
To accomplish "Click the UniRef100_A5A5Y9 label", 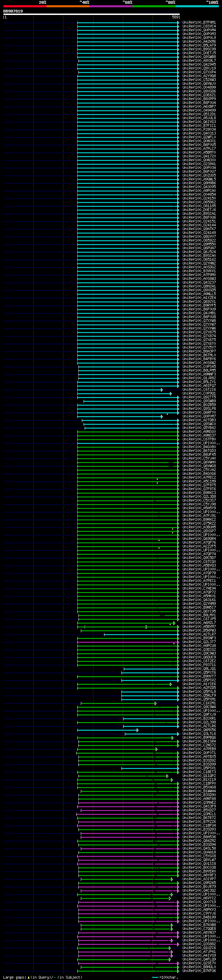I will tap(199, 508).
